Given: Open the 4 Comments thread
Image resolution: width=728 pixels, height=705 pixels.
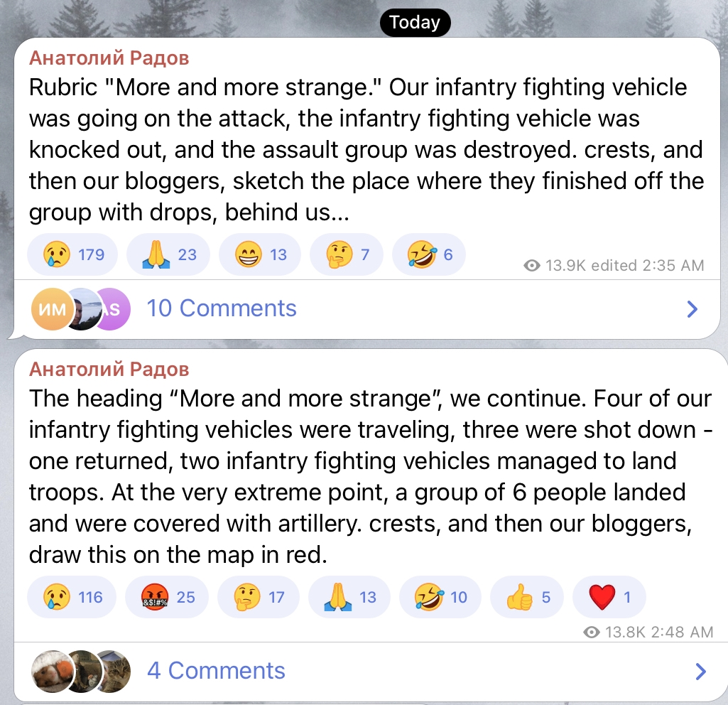Looking at the screenshot, I should [216, 671].
